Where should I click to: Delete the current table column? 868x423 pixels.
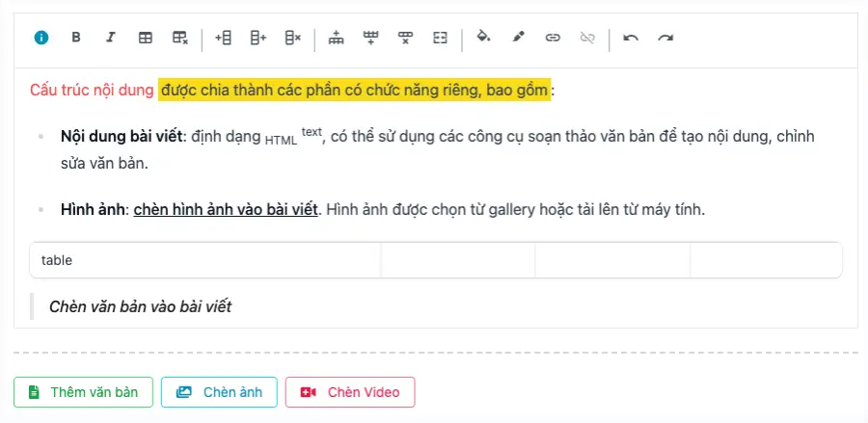point(292,38)
